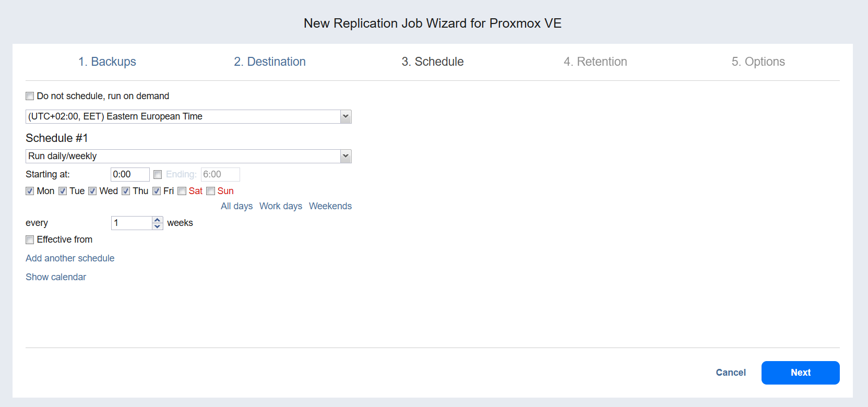868x407 pixels.
Task: Click the Starting at time field
Action: (130, 174)
